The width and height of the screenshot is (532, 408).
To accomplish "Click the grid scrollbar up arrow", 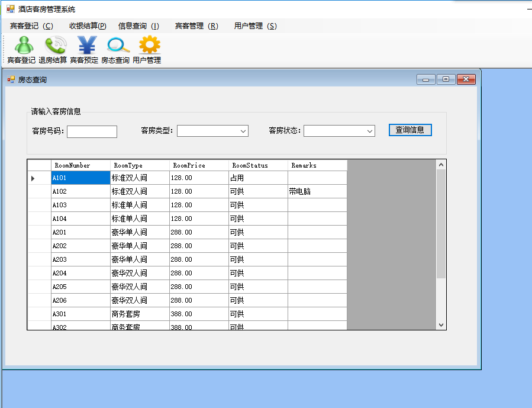I will coord(441,165).
